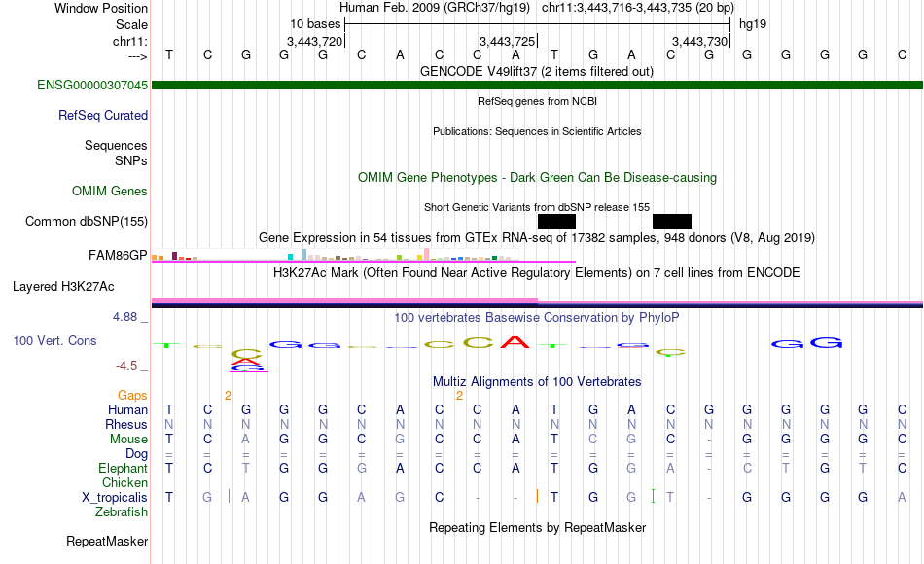Click the Window Position label
This screenshot has width=924, height=564.
click(x=101, y=8)
